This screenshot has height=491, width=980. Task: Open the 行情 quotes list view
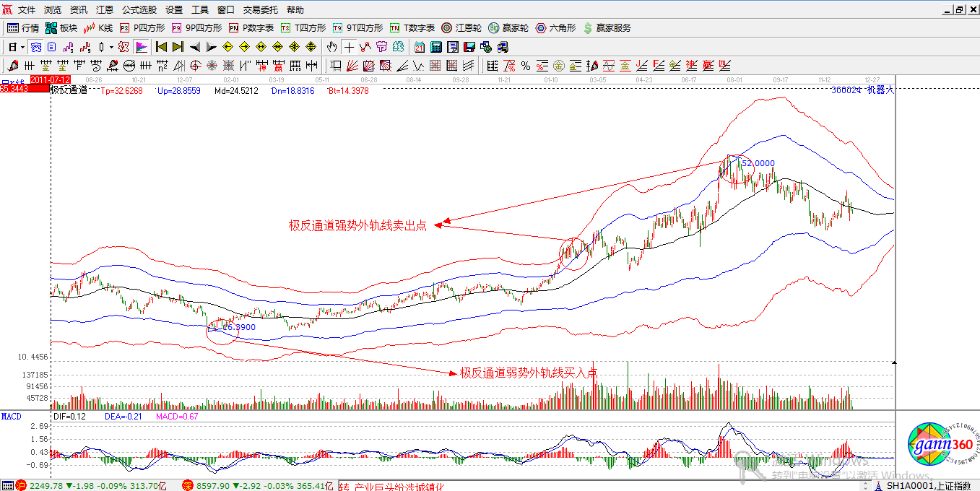(x=23, y=28)
